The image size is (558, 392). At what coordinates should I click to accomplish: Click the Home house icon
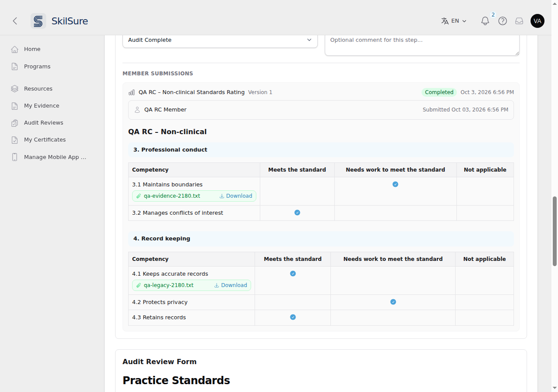(15, 49)
